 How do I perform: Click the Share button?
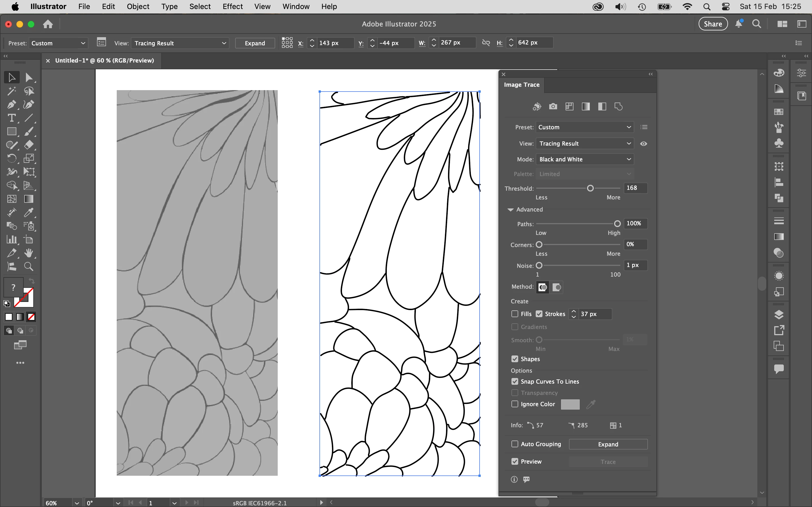coord(713,24)
